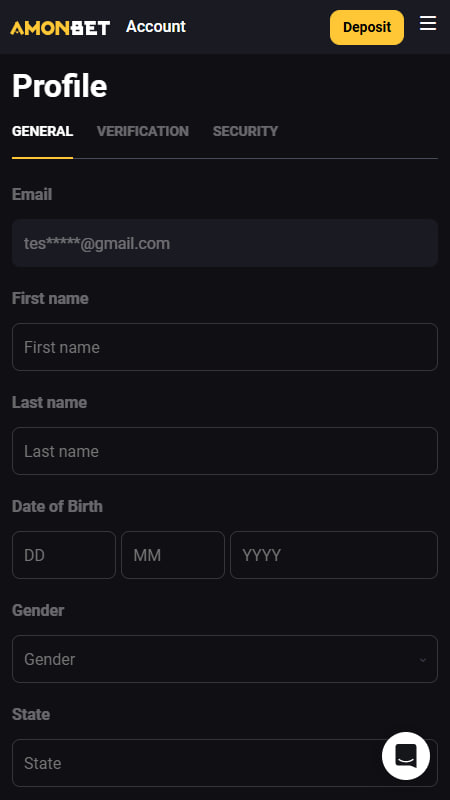Focus the Last name input field
Screen dimensions: 450x800
[x=225, y=451]
